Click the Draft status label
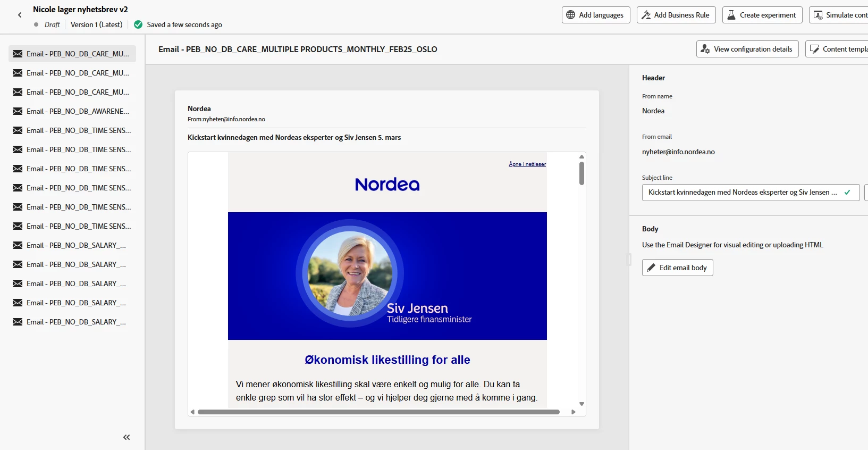Screen dimensions: 868x450 pos(52,24)
